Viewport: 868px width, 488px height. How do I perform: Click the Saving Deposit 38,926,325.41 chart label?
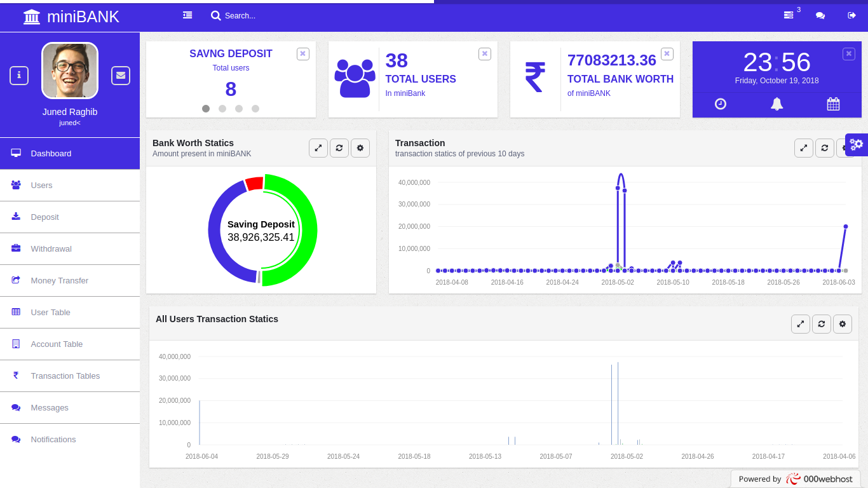(261, 231)
